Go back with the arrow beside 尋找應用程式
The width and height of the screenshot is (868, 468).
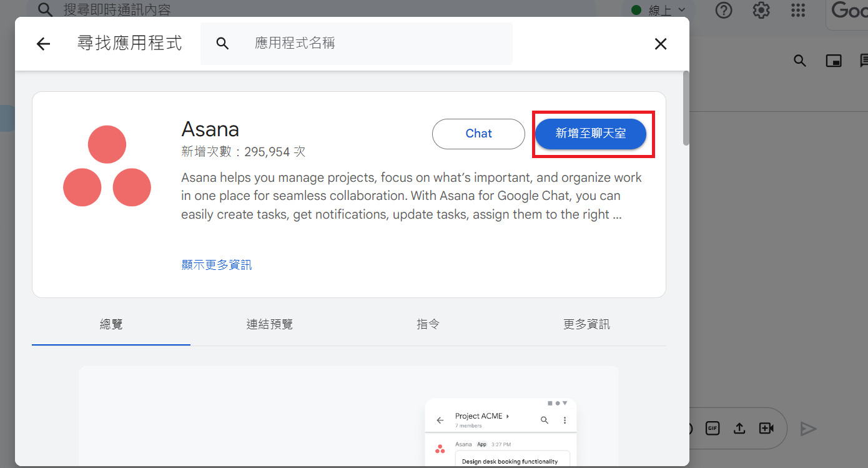43,44
